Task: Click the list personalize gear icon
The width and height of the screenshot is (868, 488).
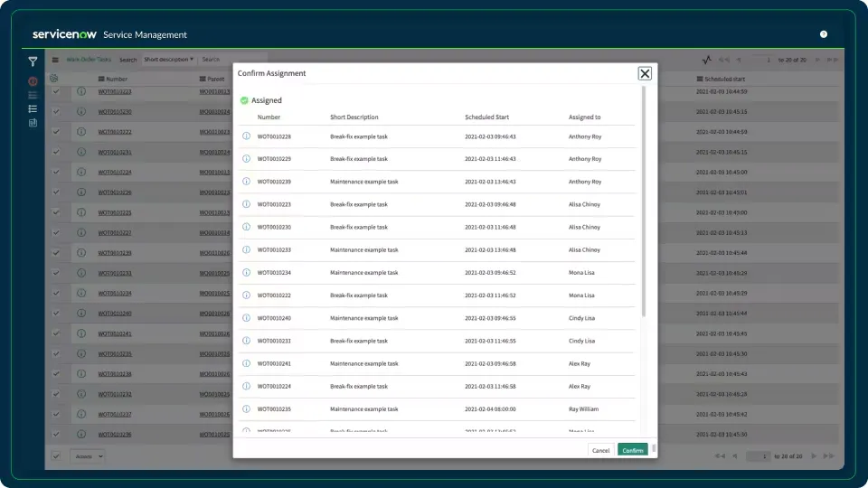Action: point(53,79)
